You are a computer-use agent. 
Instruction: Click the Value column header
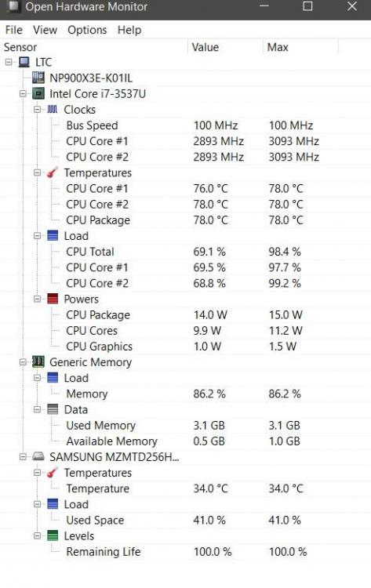click(225, 47)
